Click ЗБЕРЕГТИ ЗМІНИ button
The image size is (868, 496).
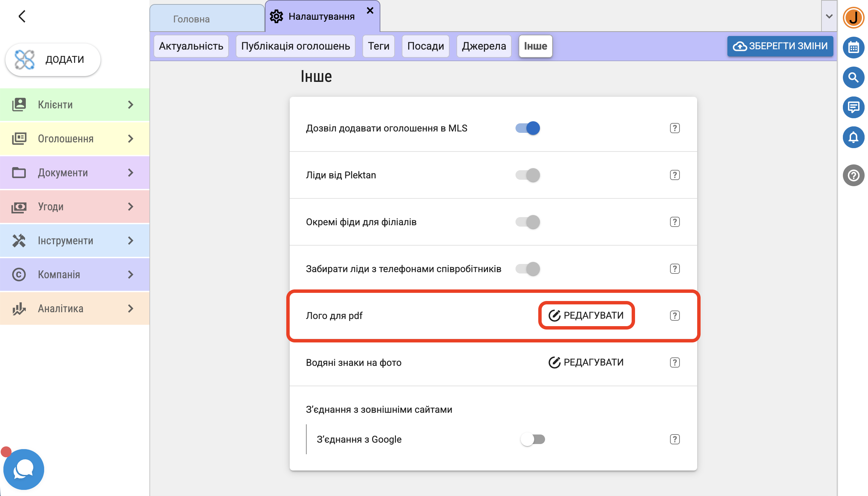coord(780,46)
